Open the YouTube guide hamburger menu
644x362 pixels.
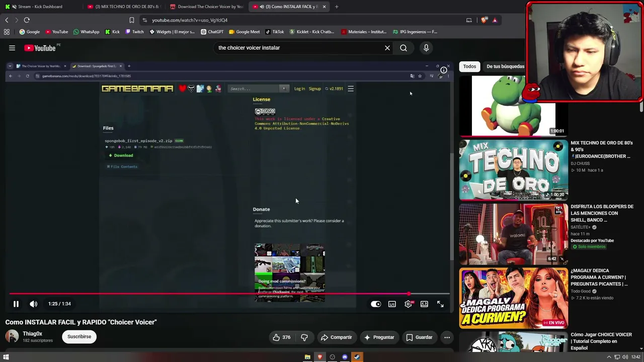(x=12, y=48)
